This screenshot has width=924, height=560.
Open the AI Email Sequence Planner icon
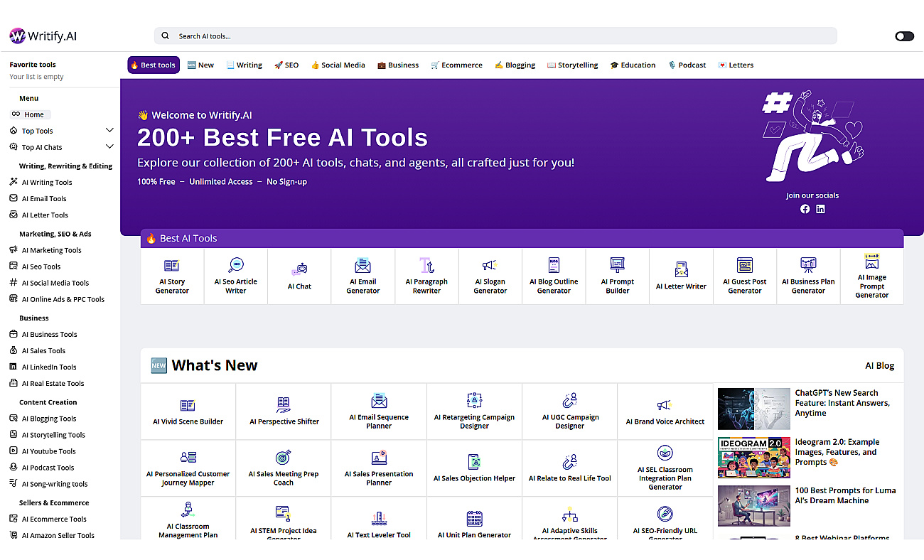click(379, 400)
